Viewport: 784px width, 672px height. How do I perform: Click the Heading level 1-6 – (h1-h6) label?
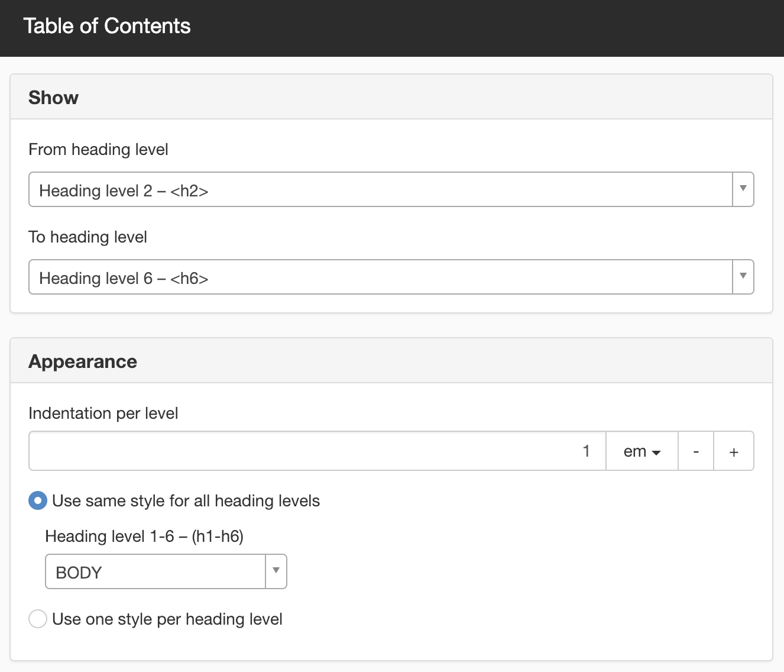[x=144, y=536]
